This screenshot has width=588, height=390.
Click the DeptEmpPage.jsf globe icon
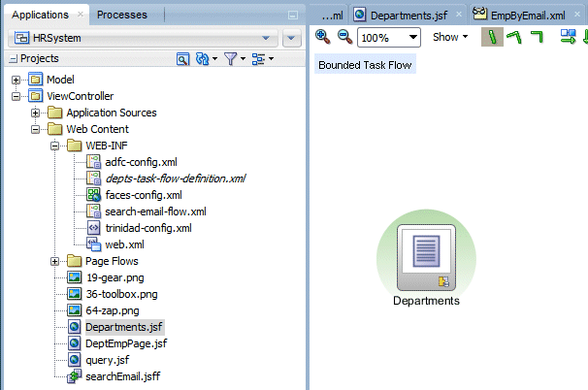pos(75,343)
